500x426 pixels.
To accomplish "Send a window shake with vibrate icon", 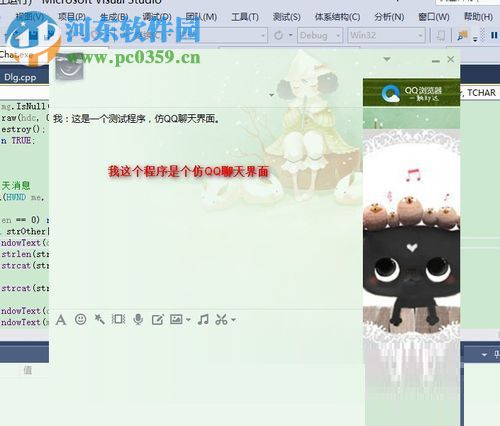I will click(118, 319).
